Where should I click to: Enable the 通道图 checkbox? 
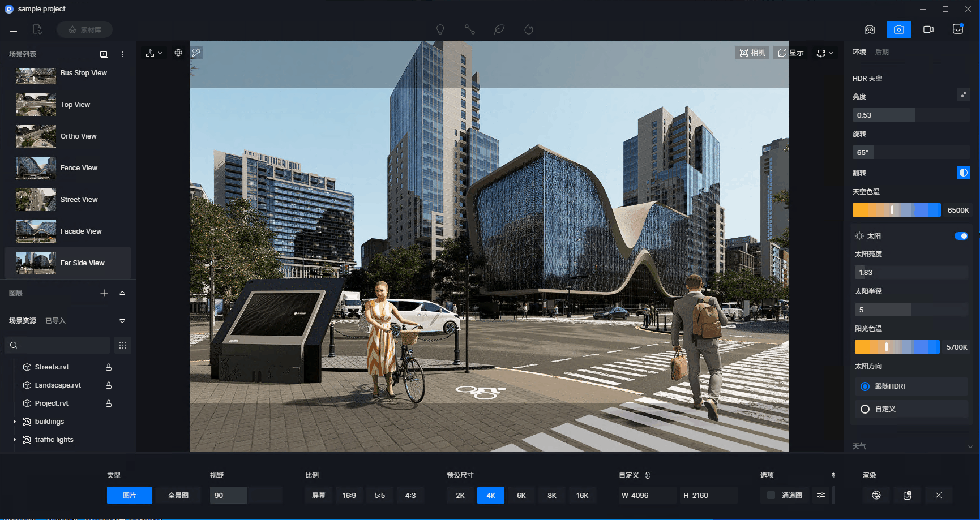pos(771,495)
